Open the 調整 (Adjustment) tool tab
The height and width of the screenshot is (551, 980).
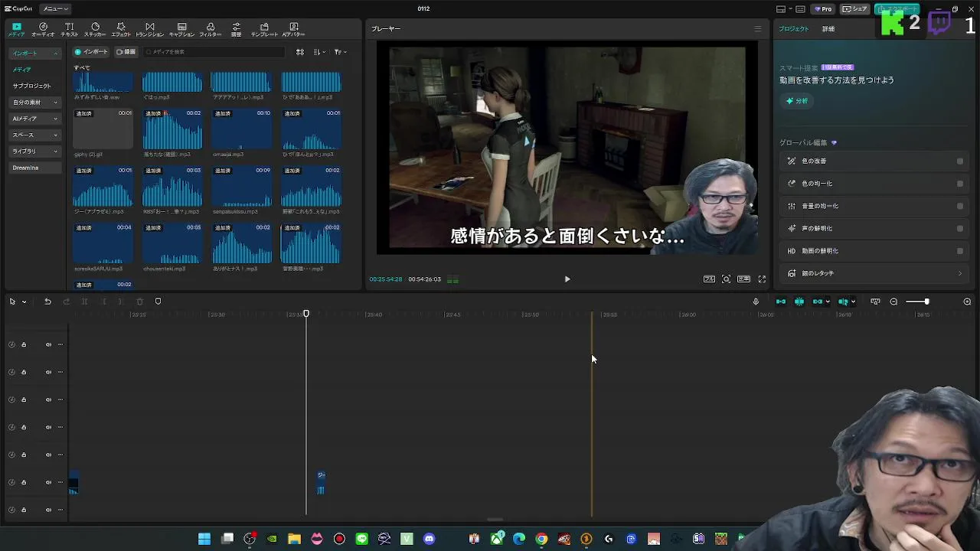click(236, 30)
